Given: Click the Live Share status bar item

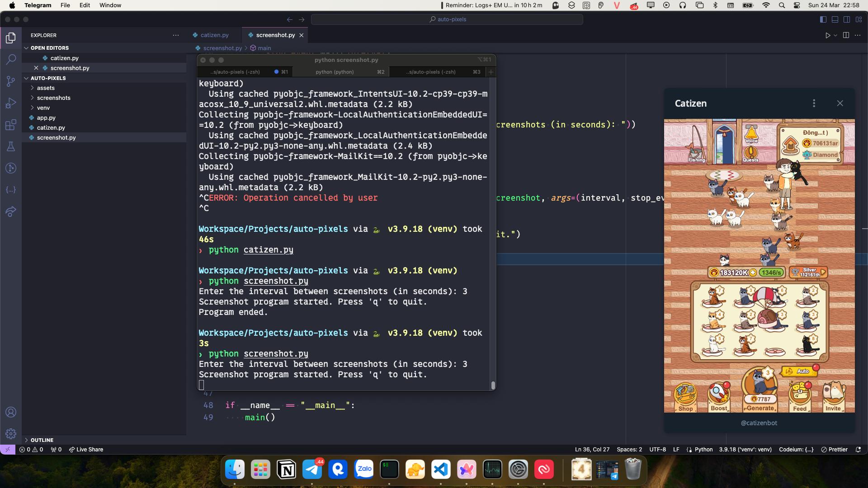Looking at the screenshot, I should pyautogui.click(x=86, y=450).
